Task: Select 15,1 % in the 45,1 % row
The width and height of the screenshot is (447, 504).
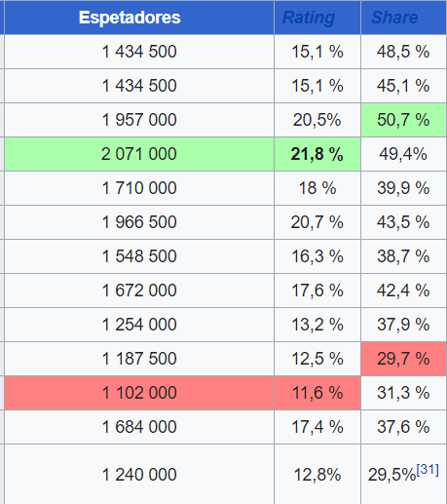Action: pos(317,86)
